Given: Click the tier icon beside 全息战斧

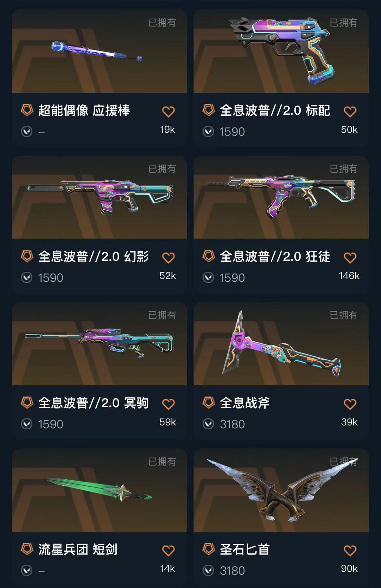Looking at the screenshot, I should click(208, 402).
